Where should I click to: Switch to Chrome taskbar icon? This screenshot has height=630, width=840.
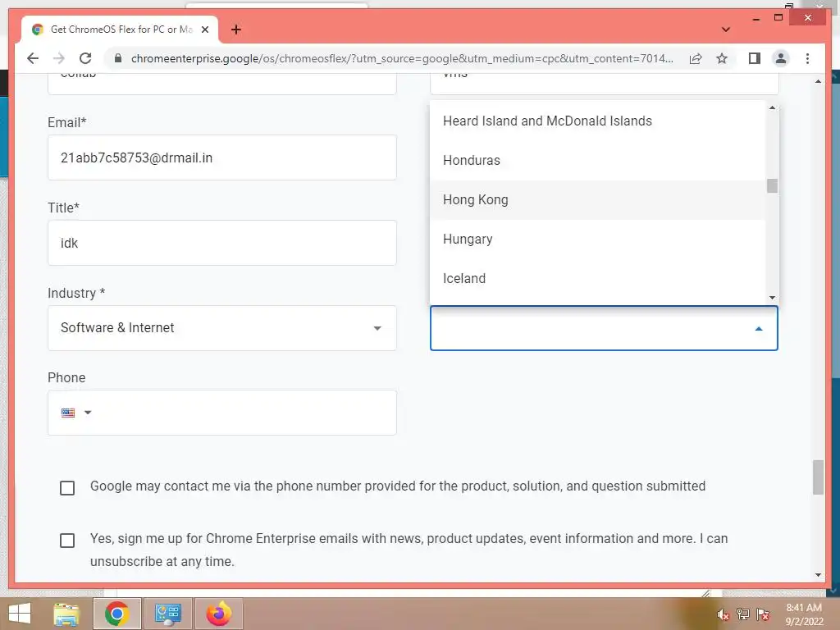[116, 614]
